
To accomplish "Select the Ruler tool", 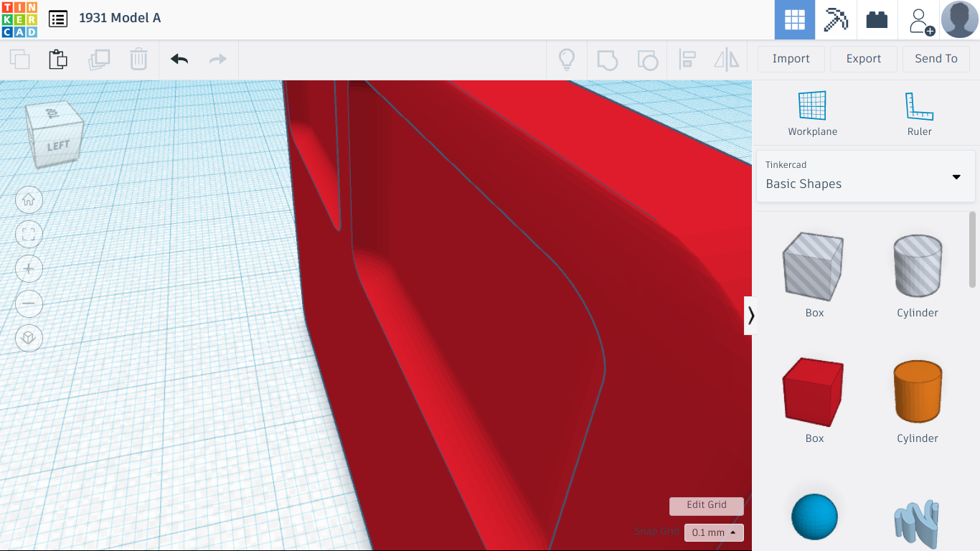I will [x=919, y=113].
